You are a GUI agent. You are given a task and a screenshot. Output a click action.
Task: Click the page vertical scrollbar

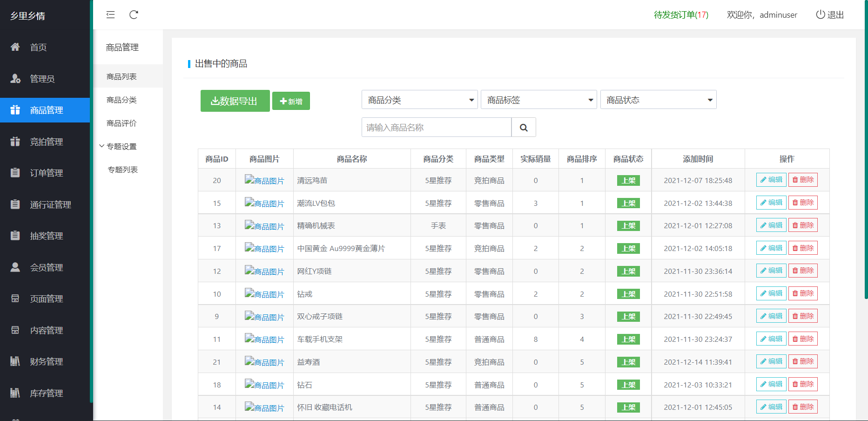(x=866, y=149)
